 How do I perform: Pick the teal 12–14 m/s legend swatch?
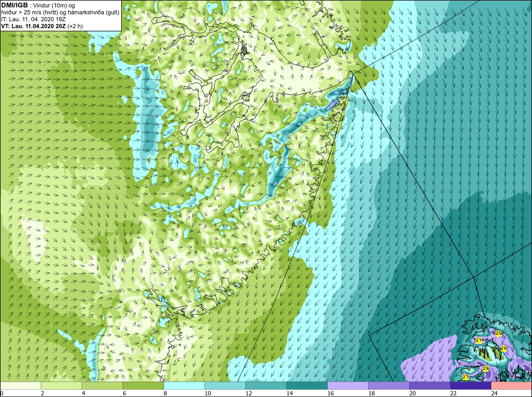click(x=266, y=385)
